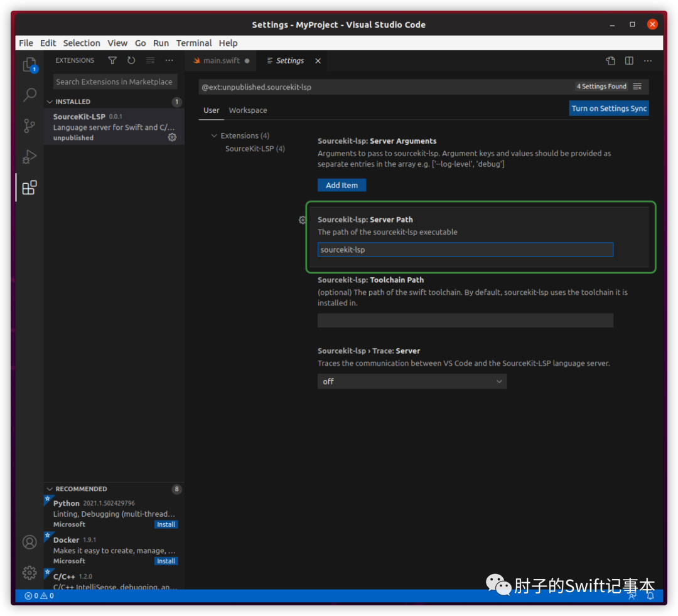Click the Server Path input field

(465, 250)
